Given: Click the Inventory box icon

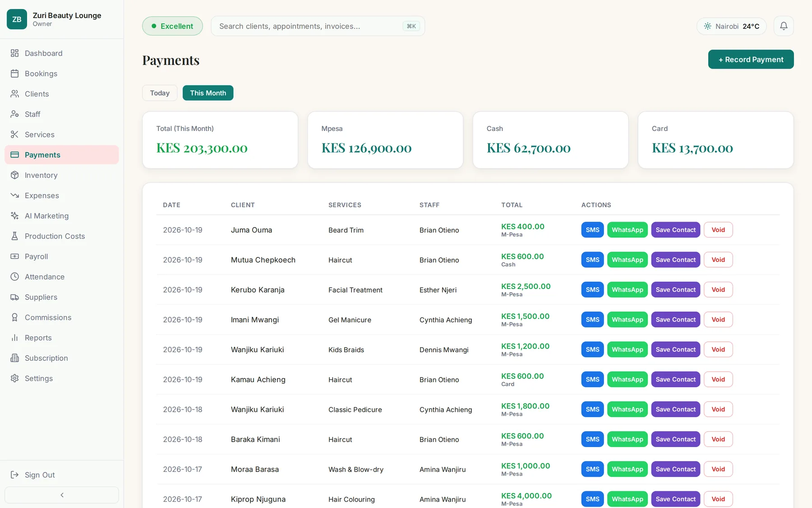Looking at the screenshot, I should coord(15,175).
